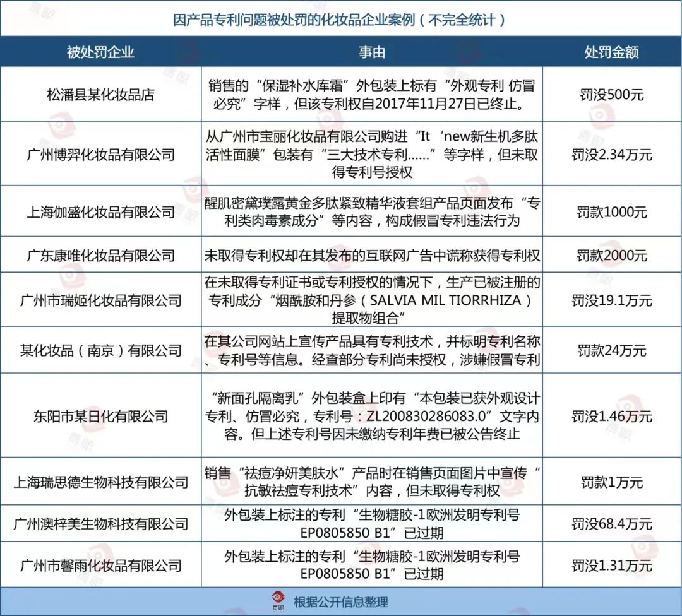The image size is (682, 616).
Task: Click the company cell 上海伽盛化妆品有限公司
Action: tap(100, 211)
